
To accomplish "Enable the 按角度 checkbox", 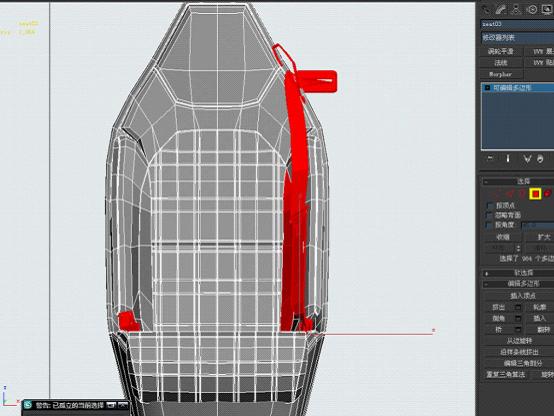I will pyautogui.click(x=489, y=225).
